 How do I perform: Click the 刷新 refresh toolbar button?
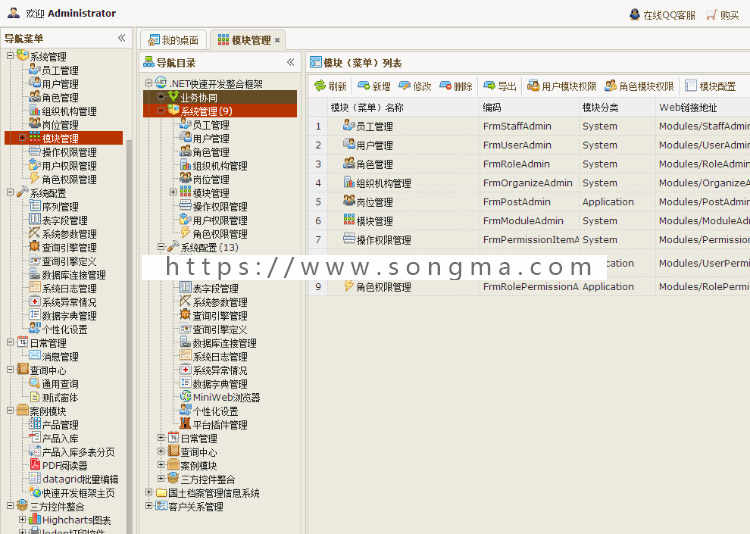click(x=330, y=86)
